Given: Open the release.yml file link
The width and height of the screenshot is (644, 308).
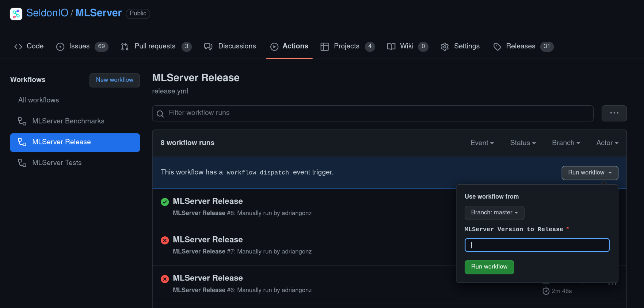Looking at the screenshot, I should (170, 91).
